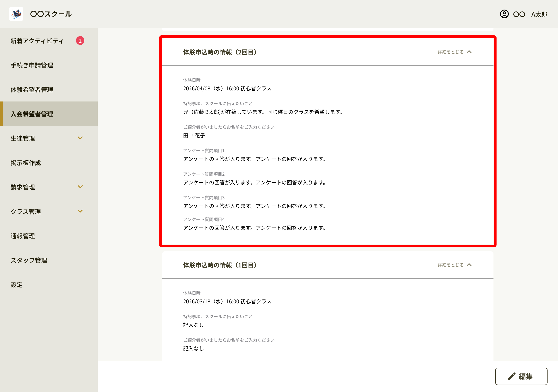Image resolution: width=558 pixels, height=392 pixels.
Task: Click label アンケート質問項目3
Action: (204, 198)
